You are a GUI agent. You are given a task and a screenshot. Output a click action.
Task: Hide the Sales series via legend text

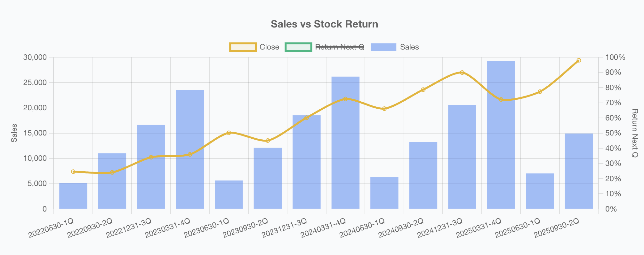409,47
